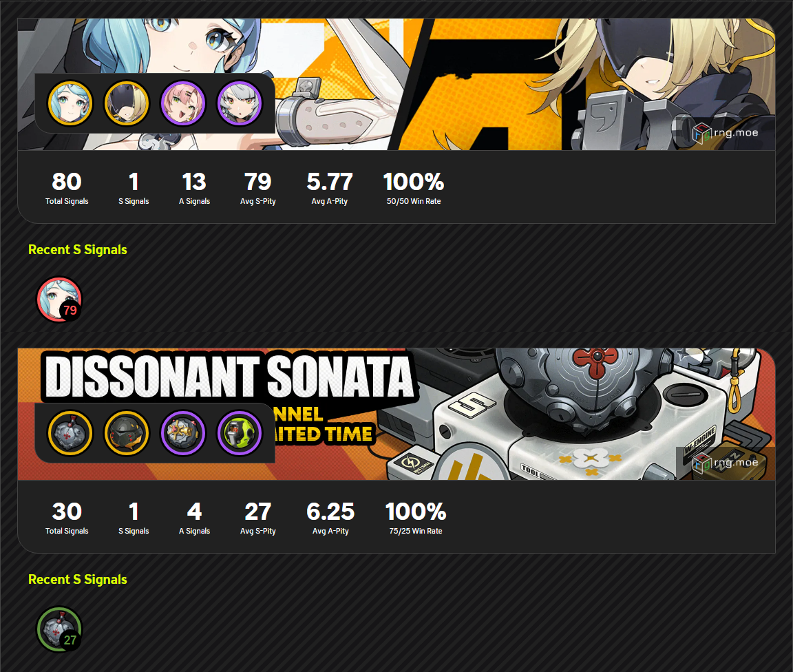793x672 pixels.
Task: Click the rng.moe logo on W-Engine banner
Action: point(726,463)
